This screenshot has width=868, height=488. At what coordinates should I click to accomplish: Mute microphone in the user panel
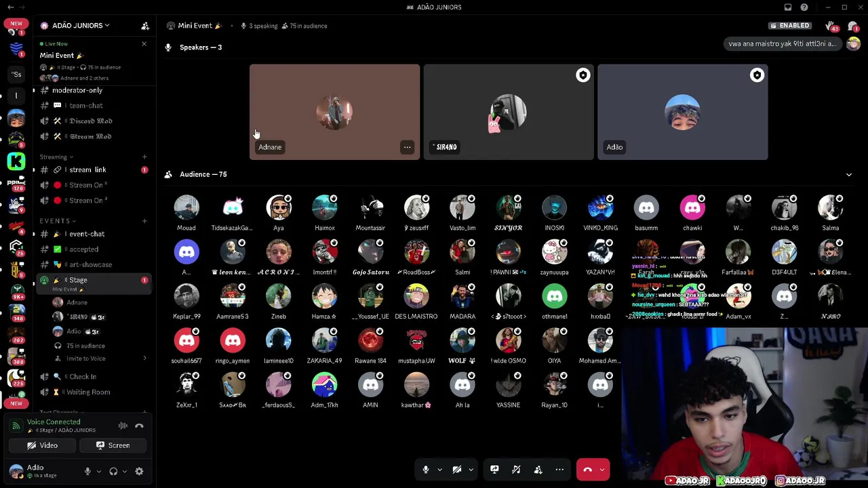click(x=87, y=471)
